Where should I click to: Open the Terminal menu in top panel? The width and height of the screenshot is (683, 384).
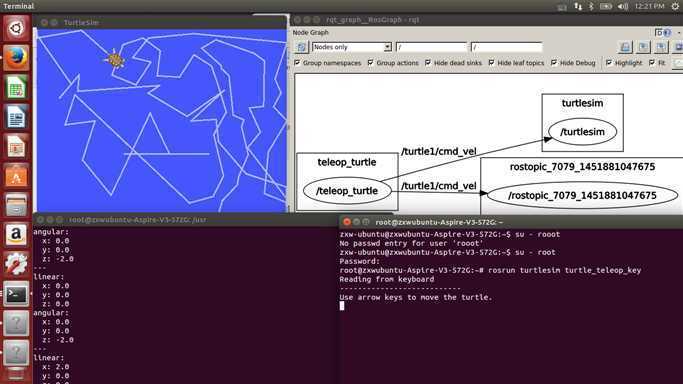(x=19, y=6)
